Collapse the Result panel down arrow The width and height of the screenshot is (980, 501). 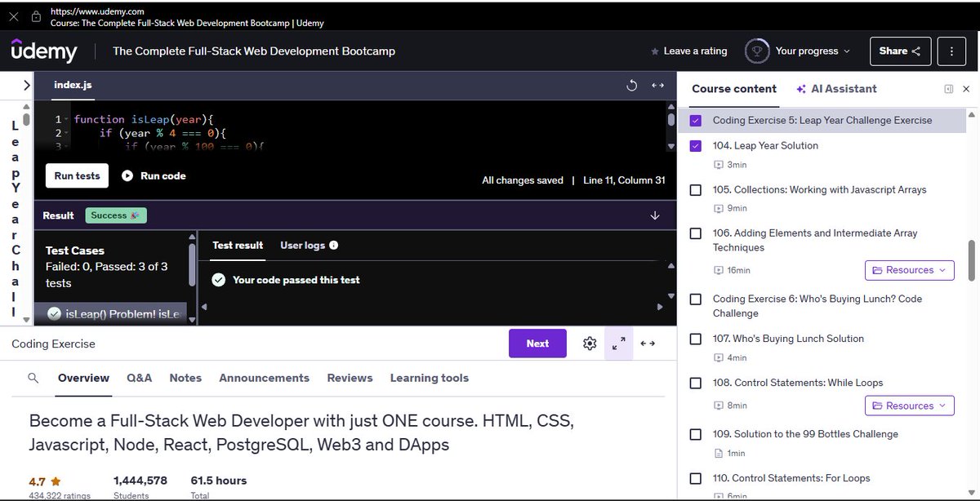pyautogui.click(x=655, y=215)
